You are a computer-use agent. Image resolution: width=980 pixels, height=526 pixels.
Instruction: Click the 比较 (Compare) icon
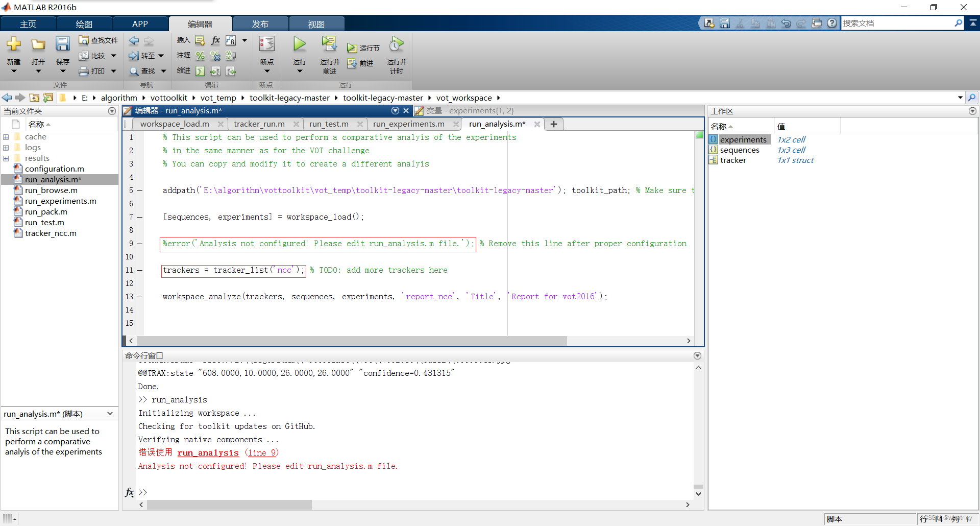click(x=84, y=56)
